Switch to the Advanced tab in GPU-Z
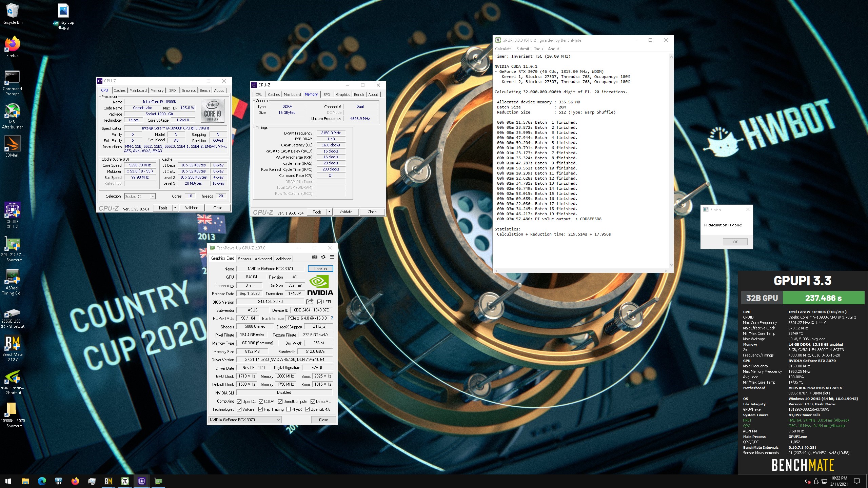Image resolution: width=868 pixels, height=488 pixels. point(263,259)
